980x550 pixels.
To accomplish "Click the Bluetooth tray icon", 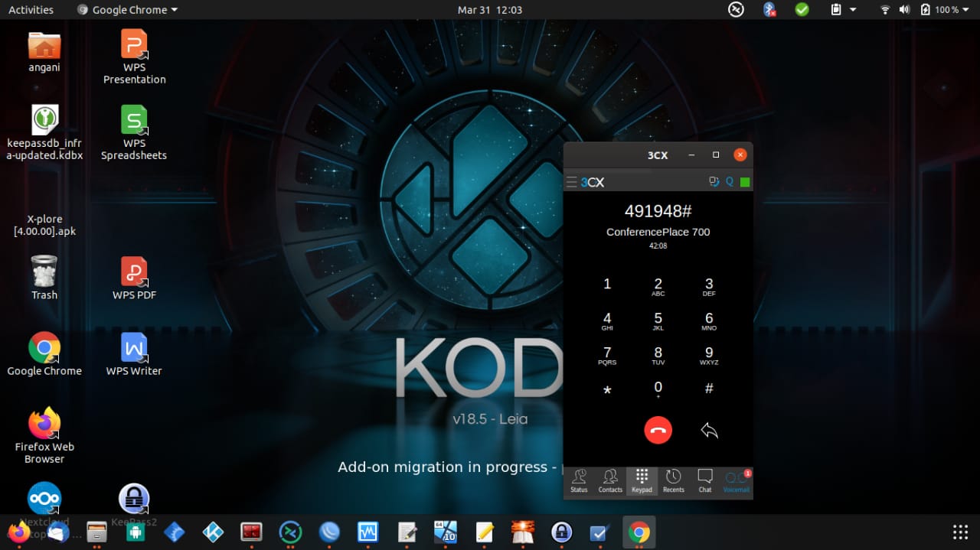I will point(769,10).
